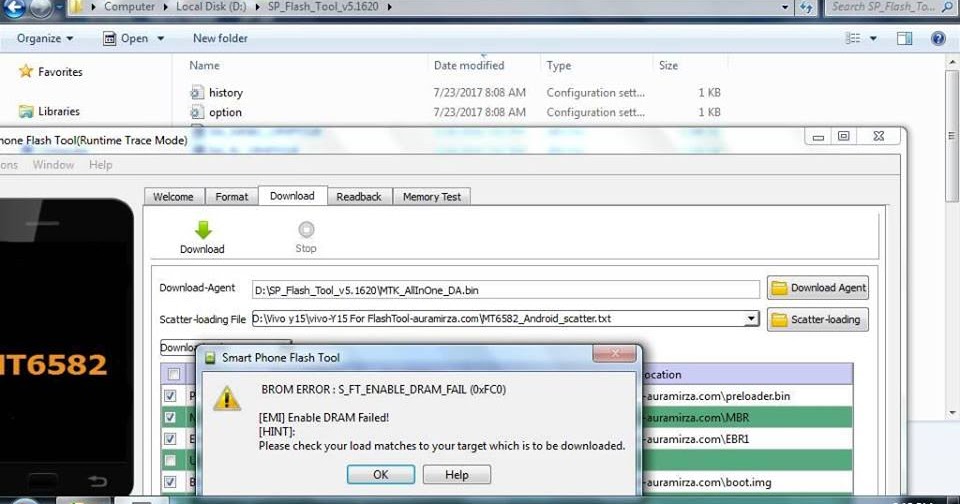Click the Favorites star icon
Image resolution: width=960 pixels, height=504 pixels.
[x=26, y=71]
